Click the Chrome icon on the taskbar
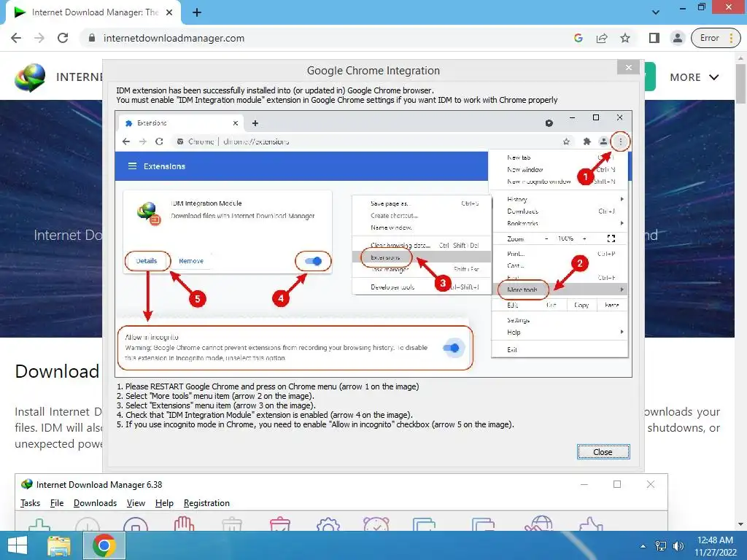 [x=104, y=545]
